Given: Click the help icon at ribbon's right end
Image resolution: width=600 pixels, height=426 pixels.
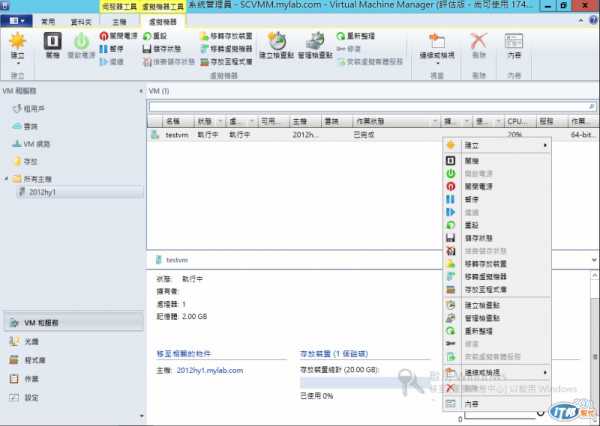Looking at the screenshot, I should pyautogui.click(x=595, y=20).
